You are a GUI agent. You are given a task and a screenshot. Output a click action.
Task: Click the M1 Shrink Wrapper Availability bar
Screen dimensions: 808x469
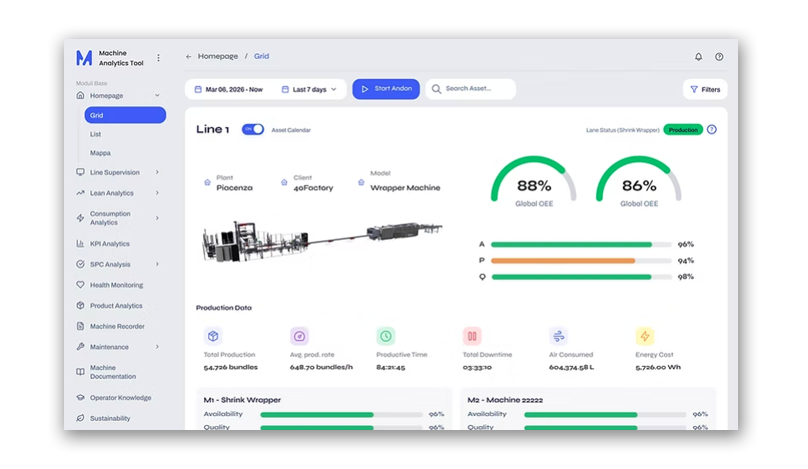click(341, 414)
